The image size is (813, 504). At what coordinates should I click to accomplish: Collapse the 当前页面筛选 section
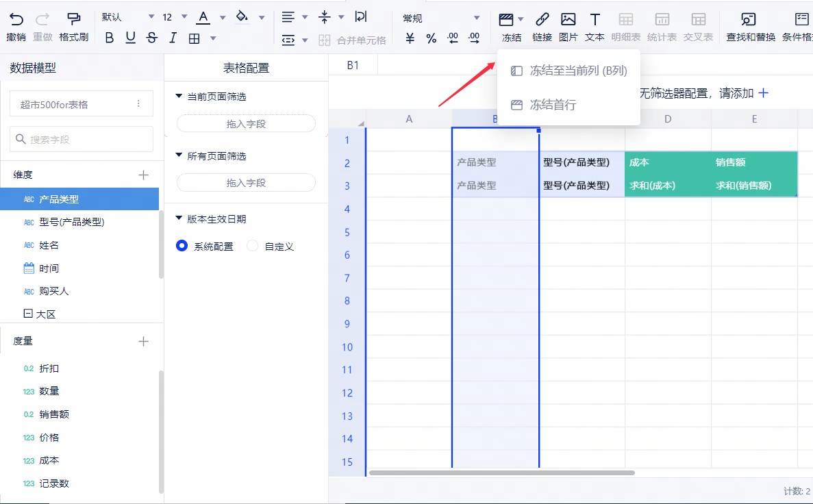tap(179, 97)
